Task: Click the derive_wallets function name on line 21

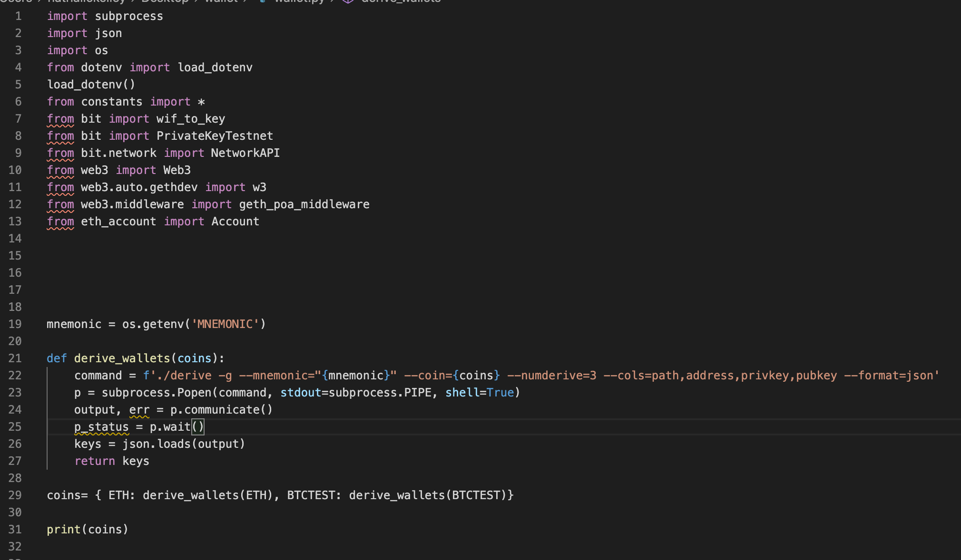Action: tap(122, 358)
